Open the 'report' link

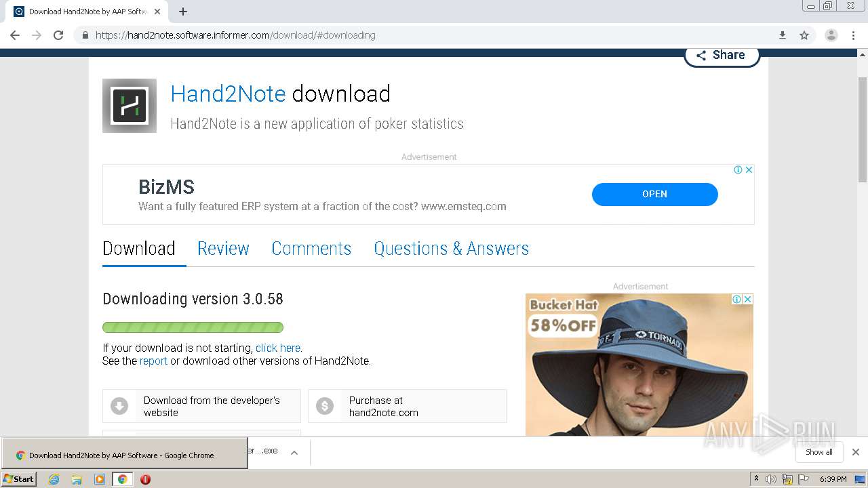tap(153, 361)
